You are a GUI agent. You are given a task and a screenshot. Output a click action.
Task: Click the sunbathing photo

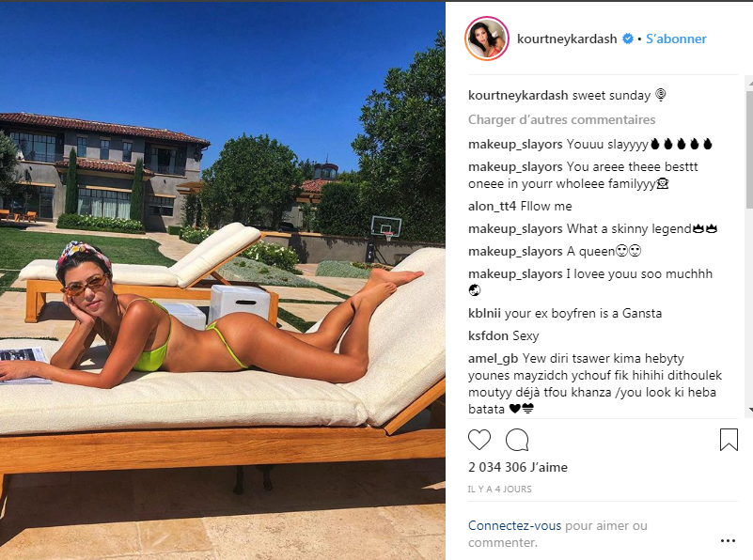tap(223, 281)
